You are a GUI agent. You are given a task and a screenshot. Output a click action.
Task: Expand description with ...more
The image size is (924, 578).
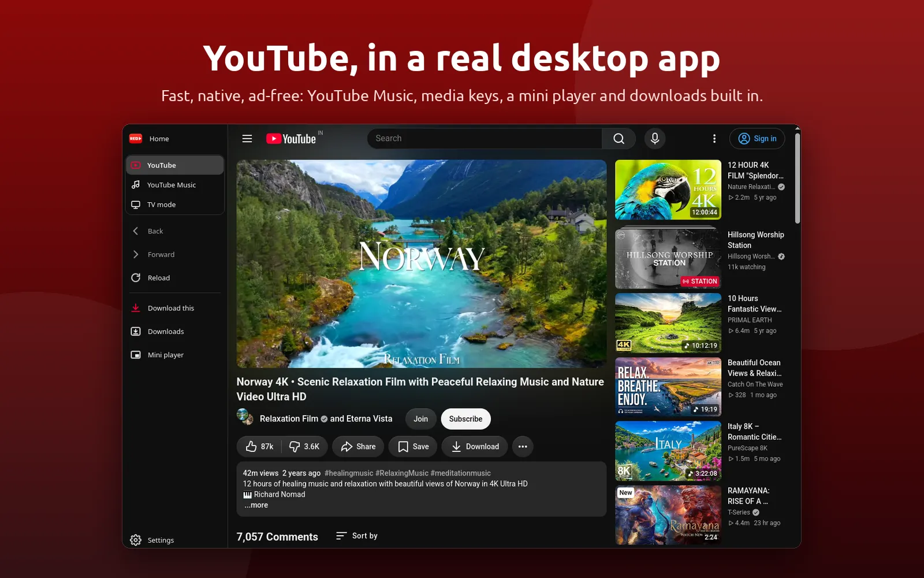[x=256, y=505]
